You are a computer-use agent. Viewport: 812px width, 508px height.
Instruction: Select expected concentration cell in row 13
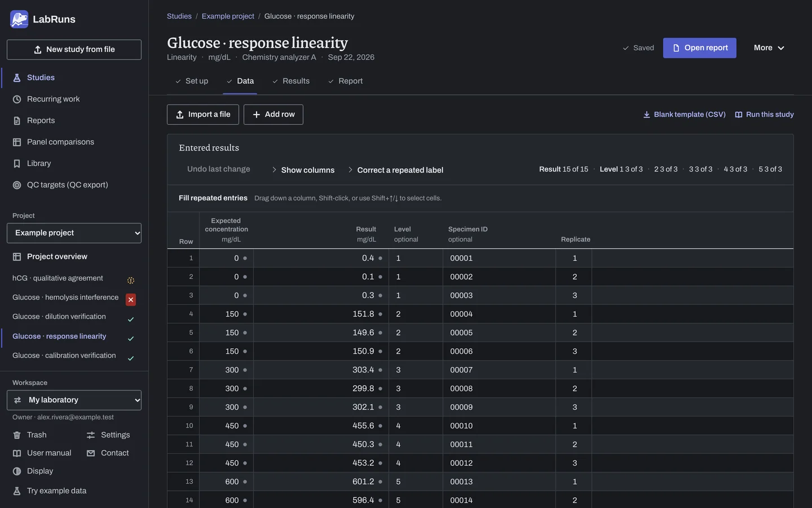click(x=226, y=481)
